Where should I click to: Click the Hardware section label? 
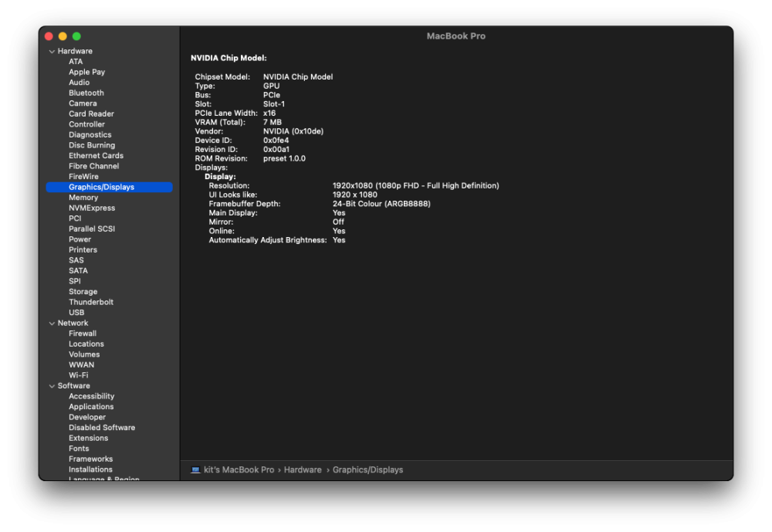(75, 51)
